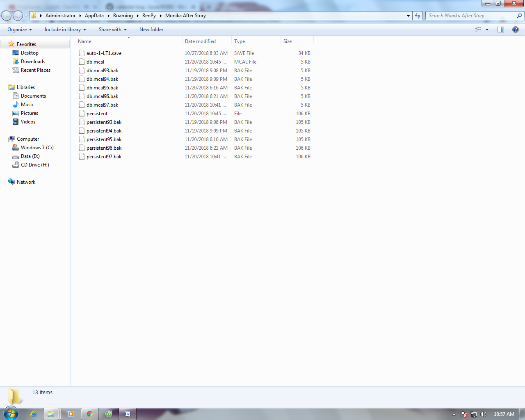Click the search magnifier icon
The height and width of the screenshot is (420, 525).
click(520, 16)
